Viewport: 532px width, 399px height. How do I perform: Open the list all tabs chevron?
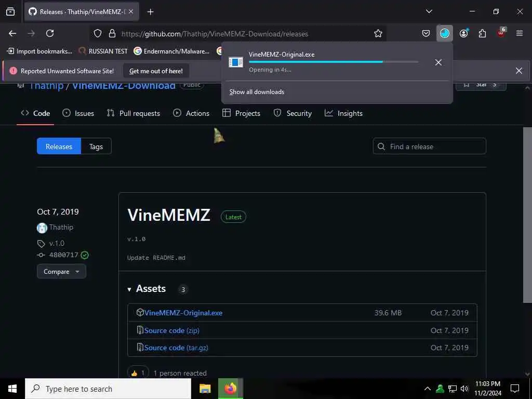pyautogui.click(x=429, y=11)
